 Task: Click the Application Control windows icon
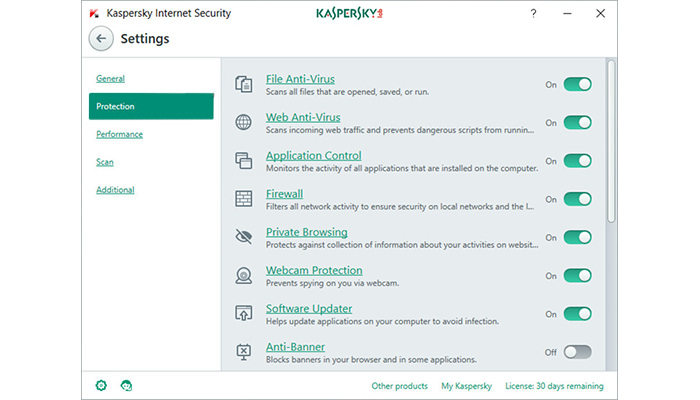243,160
